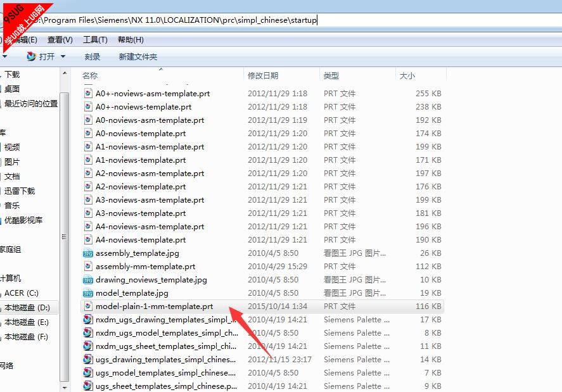Click the Siemens palette icon of ugs_model_templates

[x=88, y=372]
